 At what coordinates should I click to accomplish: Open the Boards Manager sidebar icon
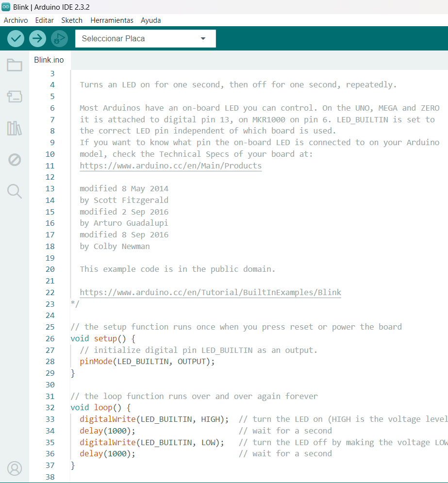pos(15,97)
